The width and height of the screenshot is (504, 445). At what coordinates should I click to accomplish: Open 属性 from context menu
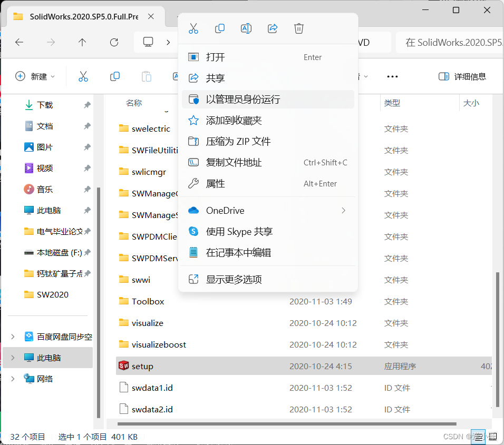point(268,184)
